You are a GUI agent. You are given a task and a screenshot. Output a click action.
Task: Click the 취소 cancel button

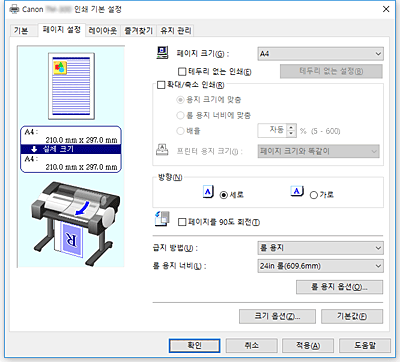click(252, 346)
